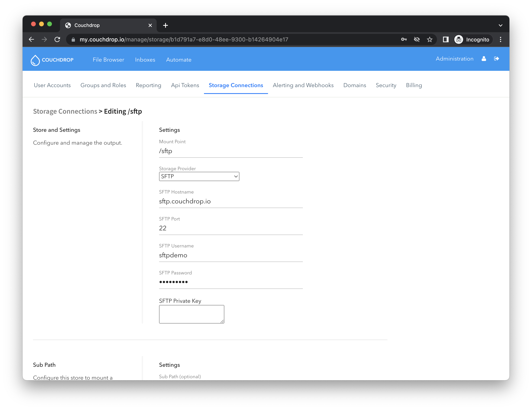The height and width of the screenshot is (410, 532).
Task: Bookmark this page with star icon
Action: pos(430,39)
